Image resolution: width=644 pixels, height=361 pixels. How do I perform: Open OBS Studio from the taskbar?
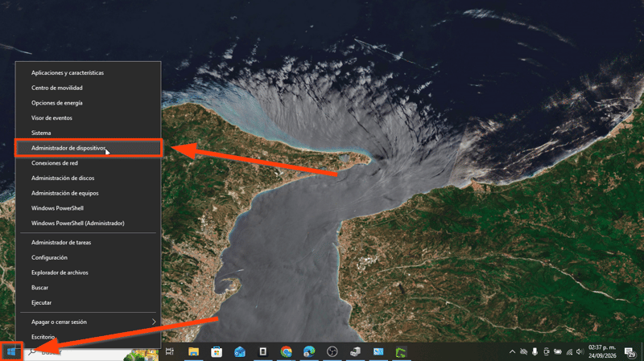(x=332, y=351)
